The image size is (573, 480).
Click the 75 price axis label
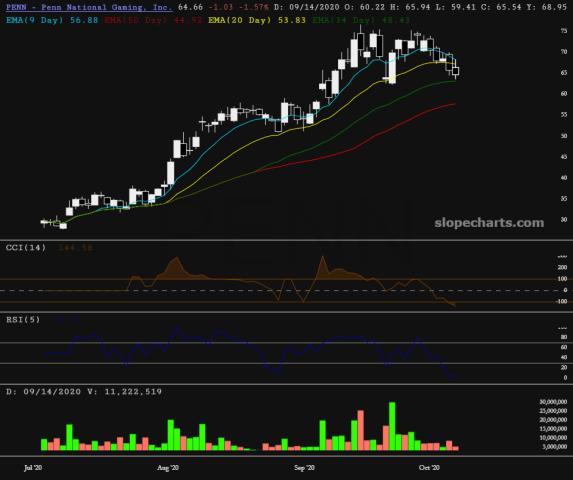pyautogui.click(x=564, y=31)
